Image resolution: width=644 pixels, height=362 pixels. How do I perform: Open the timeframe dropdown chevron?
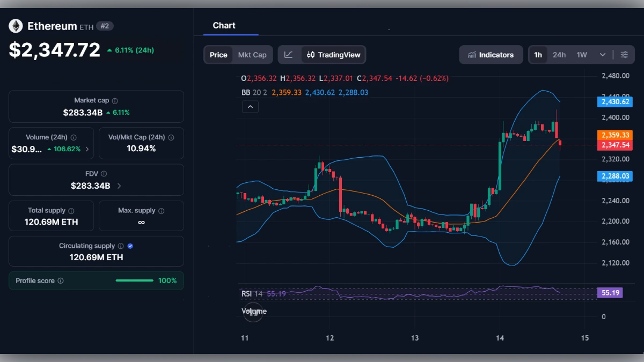602,54
